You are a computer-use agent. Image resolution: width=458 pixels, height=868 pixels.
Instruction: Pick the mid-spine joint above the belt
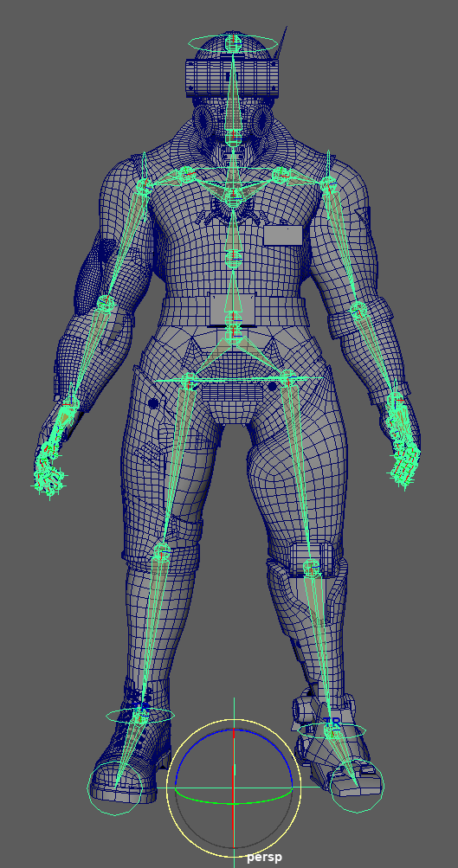coord(234,257)
